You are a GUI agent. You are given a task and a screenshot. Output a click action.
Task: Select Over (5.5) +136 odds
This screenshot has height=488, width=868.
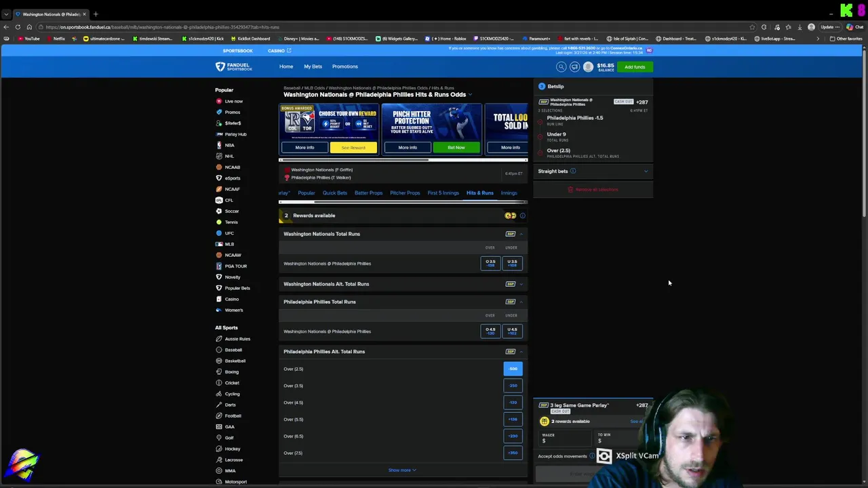(x=513, y=420)
